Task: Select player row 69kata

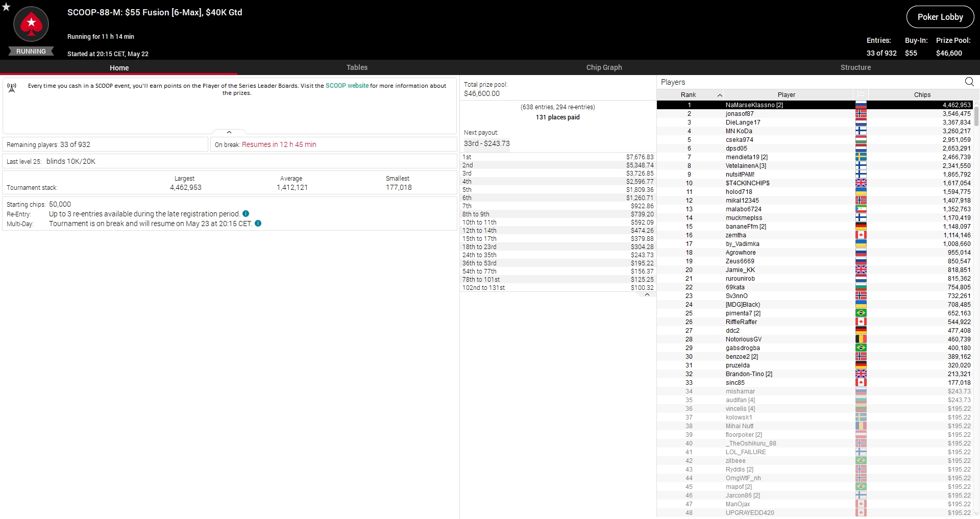Action: click(x=815, y=287)
